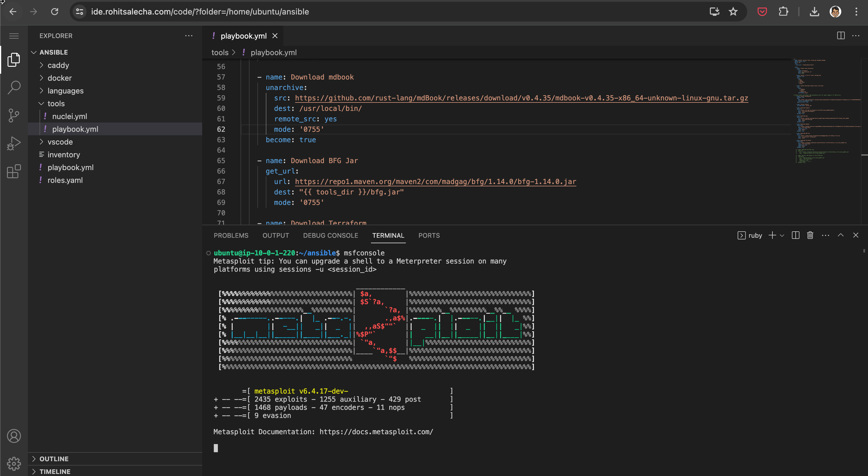Open the new terminal launch profile dropdown
The height and width of the screenshot is (476, 868).
click(x=782, y=236)
